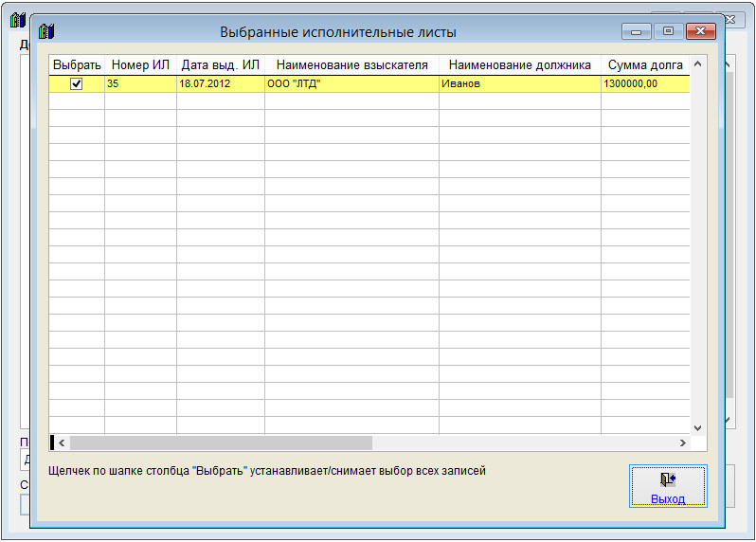756x542 pixels.
Task: Click the vertical scrollbar down arrow
Action: pyautogui.click(x=697, y=427)
